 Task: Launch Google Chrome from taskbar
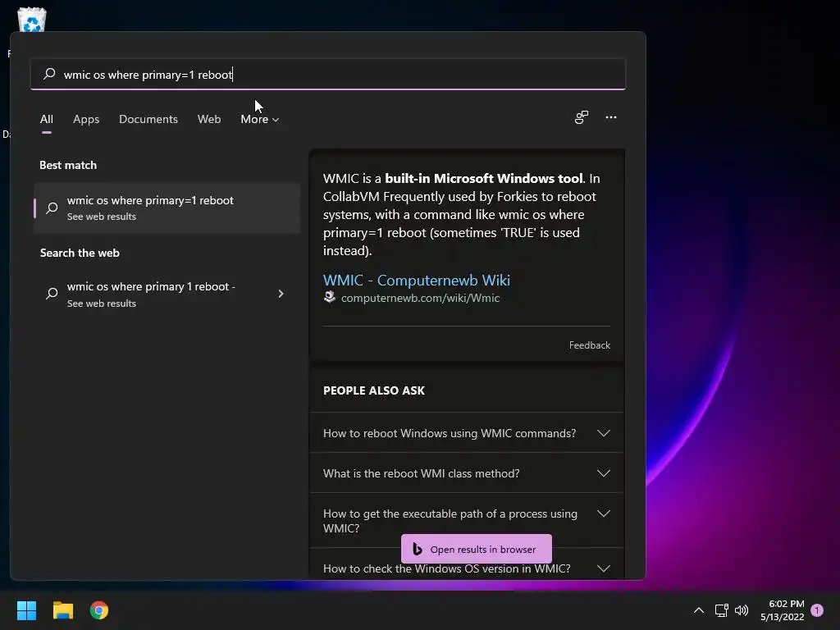click(99, 610)
